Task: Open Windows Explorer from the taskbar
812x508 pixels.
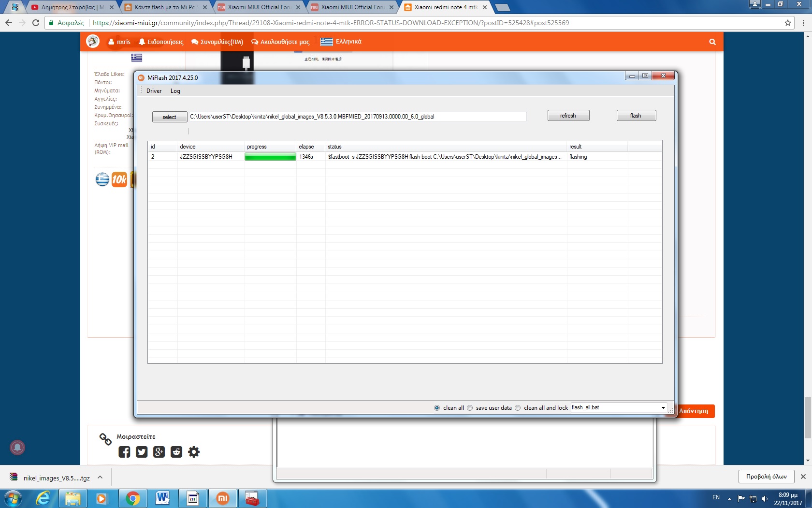Action: (72, 498)
